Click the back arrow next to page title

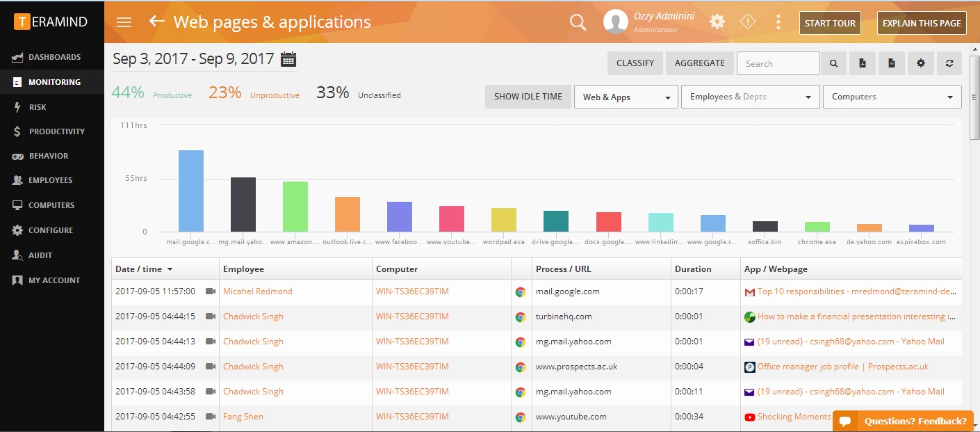[x=157, y=22]
